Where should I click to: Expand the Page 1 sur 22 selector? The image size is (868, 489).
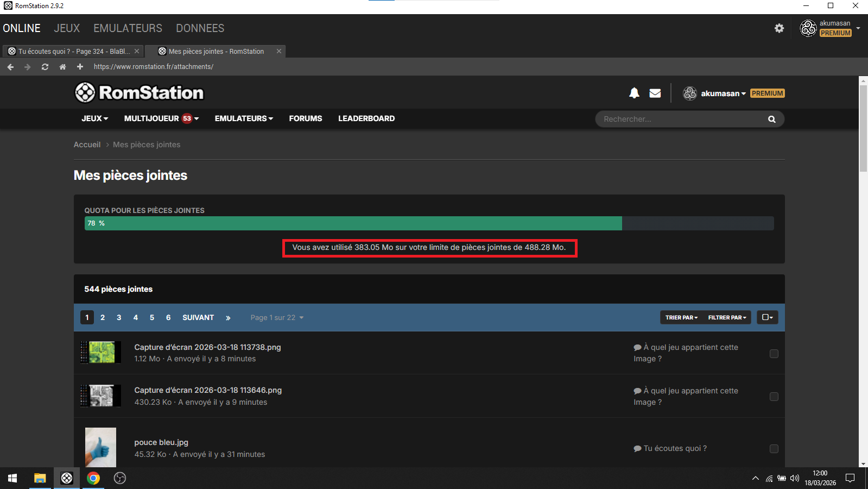[x=277, y=318]
